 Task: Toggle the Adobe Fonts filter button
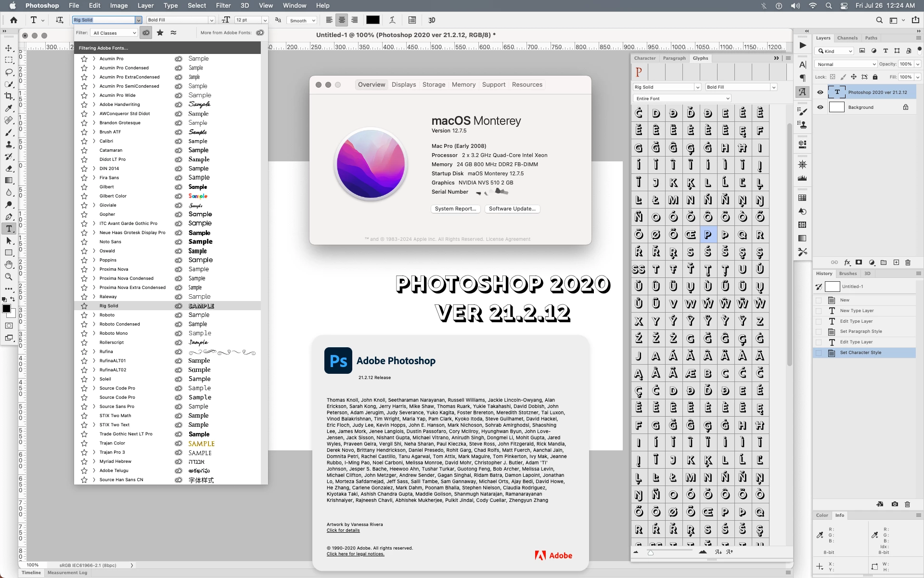click(x=146, y=33)
